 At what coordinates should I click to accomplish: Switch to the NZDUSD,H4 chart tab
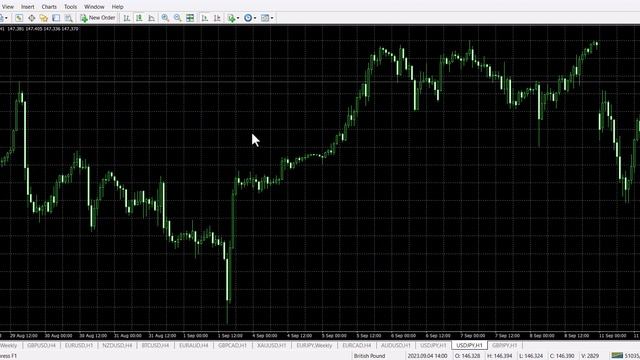(117, 345)
